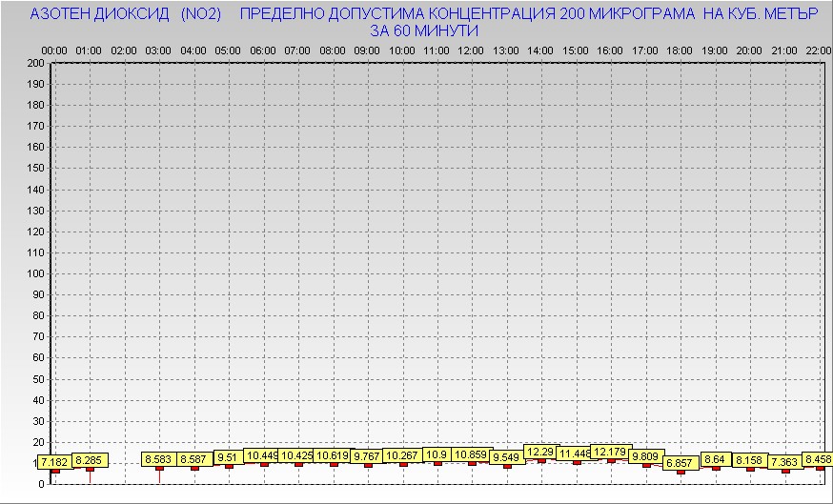Click the 9.549 data label
Screen dimensions: 833x504
point(506,457)
